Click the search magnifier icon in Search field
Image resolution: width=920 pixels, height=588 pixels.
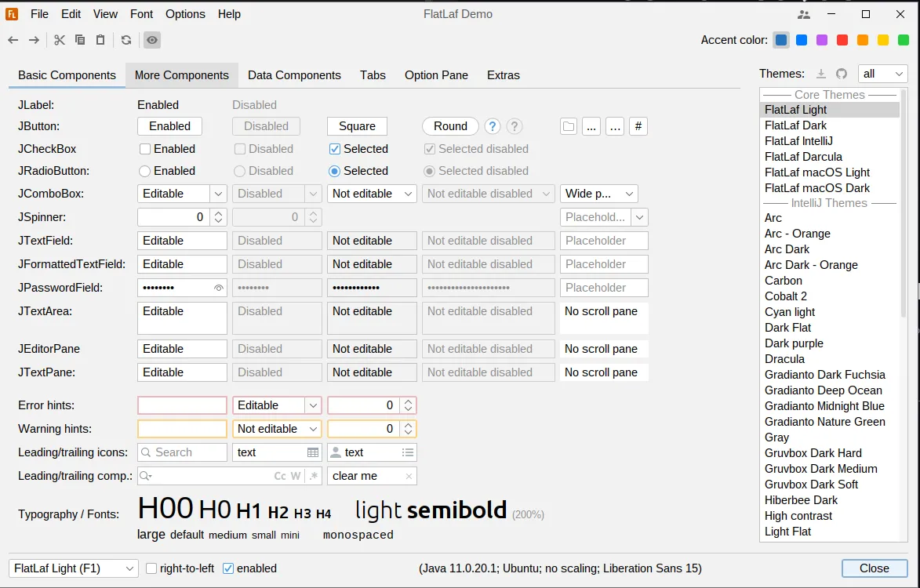click(x=146, y=452)
